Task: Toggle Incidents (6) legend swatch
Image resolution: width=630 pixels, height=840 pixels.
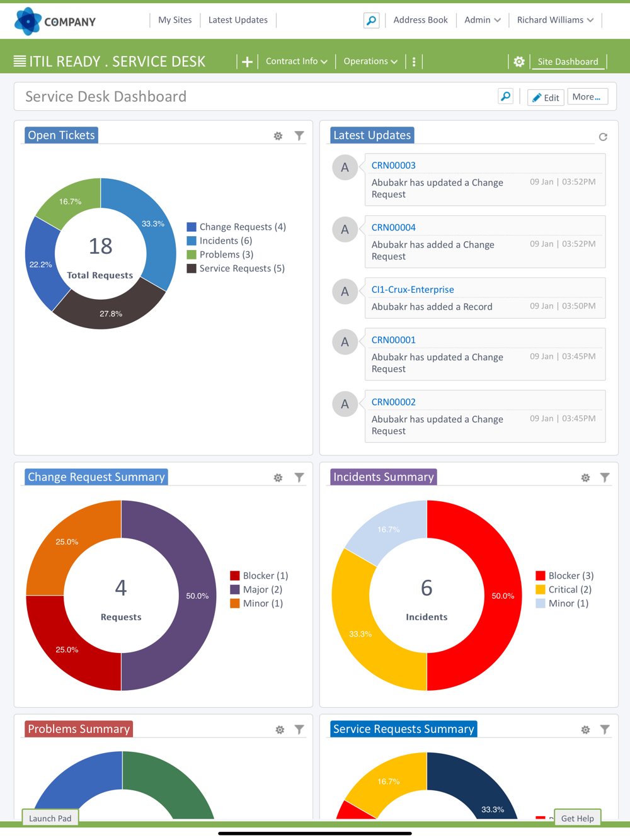Action: click(x=192, y=241)
